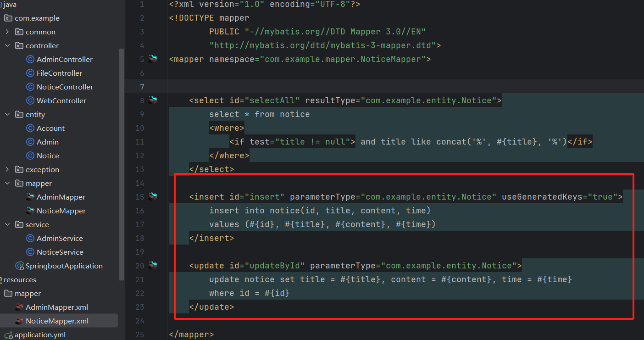644x340 pixels.
Task: Click the MyBatis gutter icon beside updateById
Action: [x=153, y=266]
